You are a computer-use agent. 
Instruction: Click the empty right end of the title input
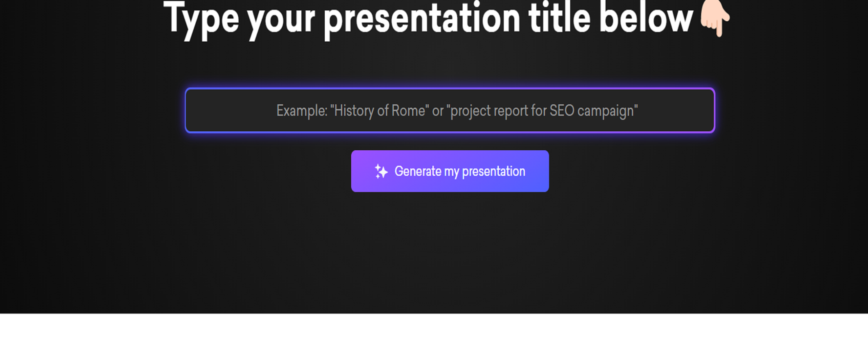680,110
